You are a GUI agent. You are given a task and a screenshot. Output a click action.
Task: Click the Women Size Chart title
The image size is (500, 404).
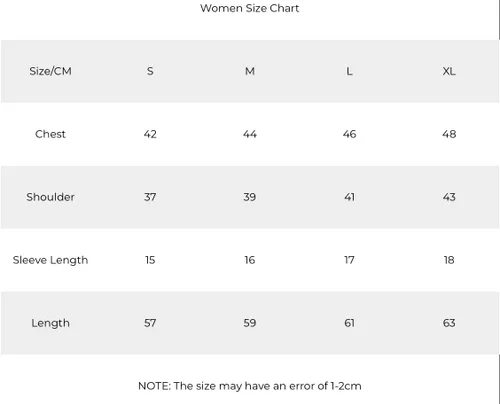[x=250, y=8]
